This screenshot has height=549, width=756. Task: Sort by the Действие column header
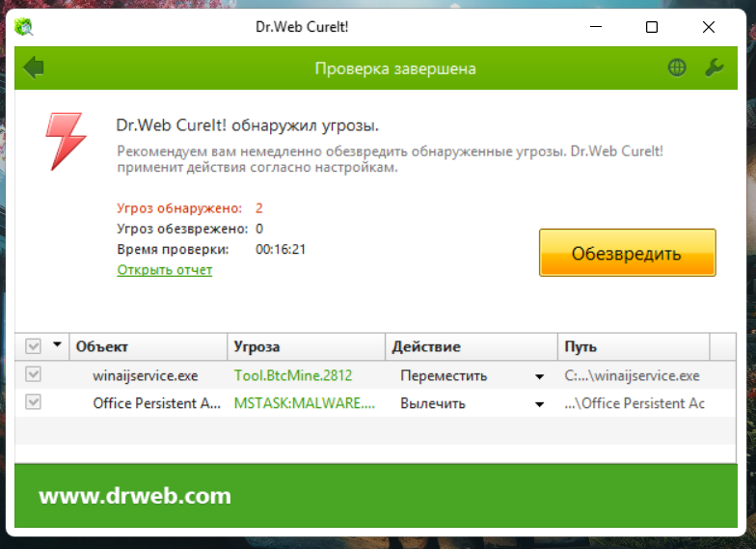tap(472, 347)
